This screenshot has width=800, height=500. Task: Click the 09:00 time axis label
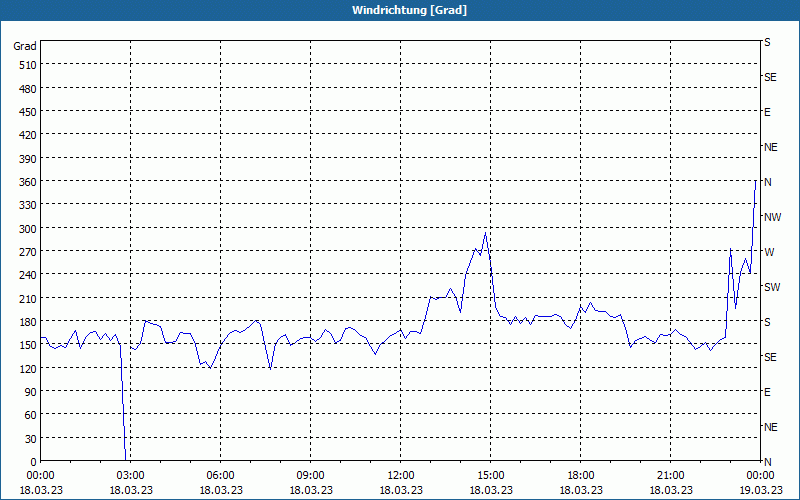311,476
